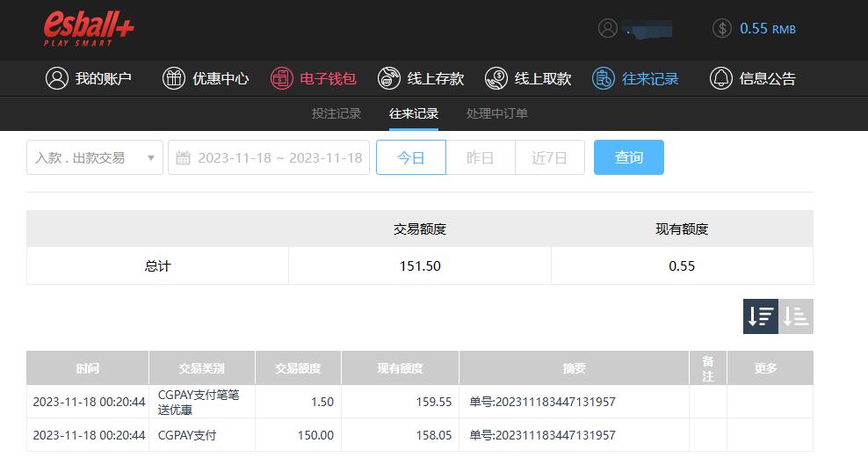This screenshot has height=465, width=868.
Task: Sort records in descending order
Action: point(761,316)
